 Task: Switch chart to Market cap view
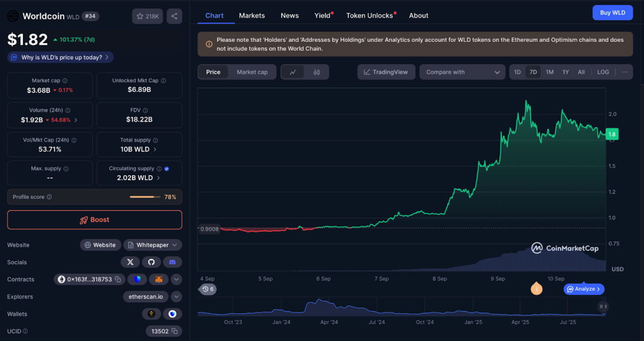click(x=252, y=72)
